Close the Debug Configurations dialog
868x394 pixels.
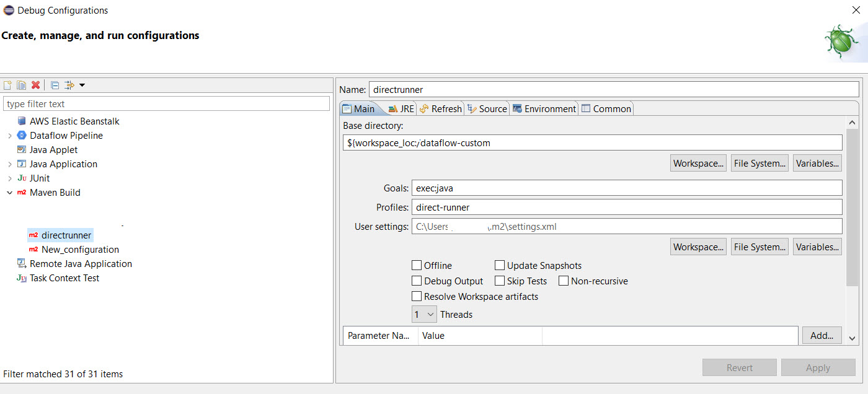[x=856, y=10]
